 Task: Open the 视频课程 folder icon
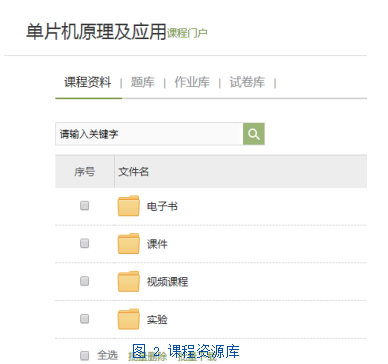(128, 281)
